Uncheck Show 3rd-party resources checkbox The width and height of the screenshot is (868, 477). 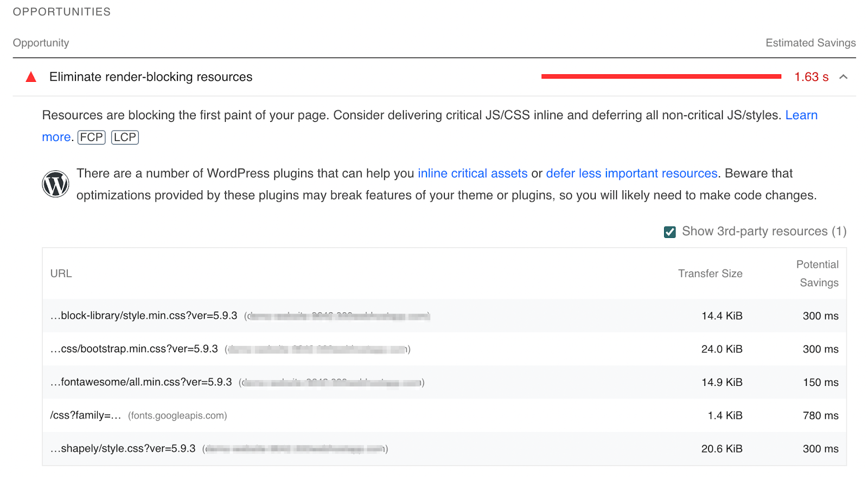point(670,232)
